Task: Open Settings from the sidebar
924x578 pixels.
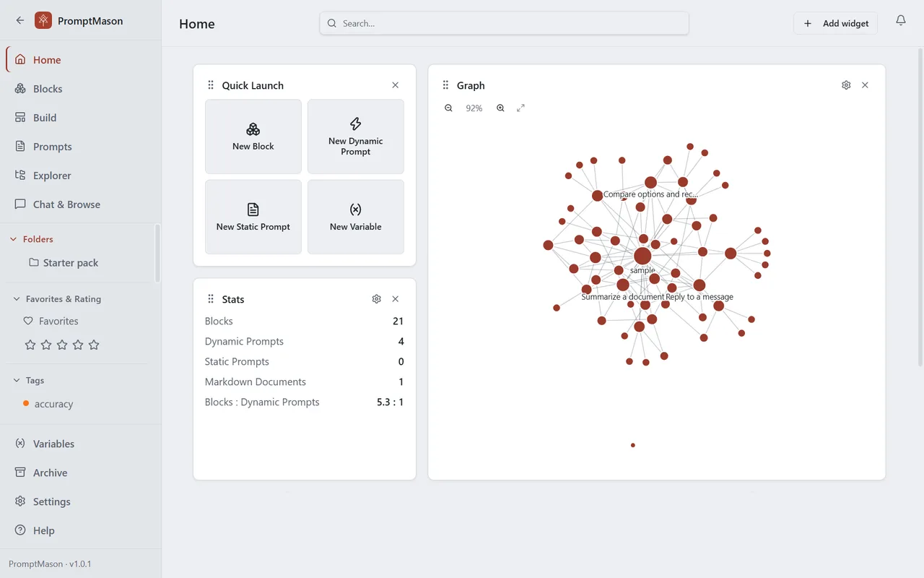Action: 81,501
